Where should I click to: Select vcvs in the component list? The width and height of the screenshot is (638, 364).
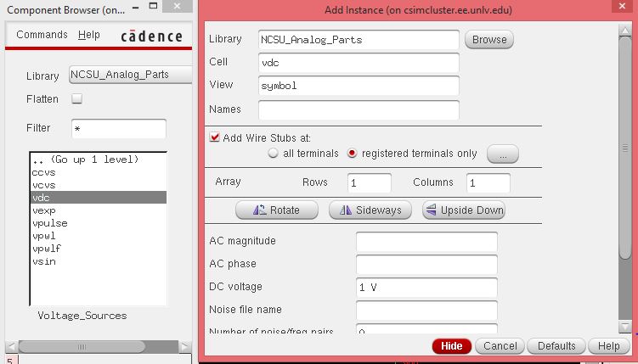pos(98,185)
